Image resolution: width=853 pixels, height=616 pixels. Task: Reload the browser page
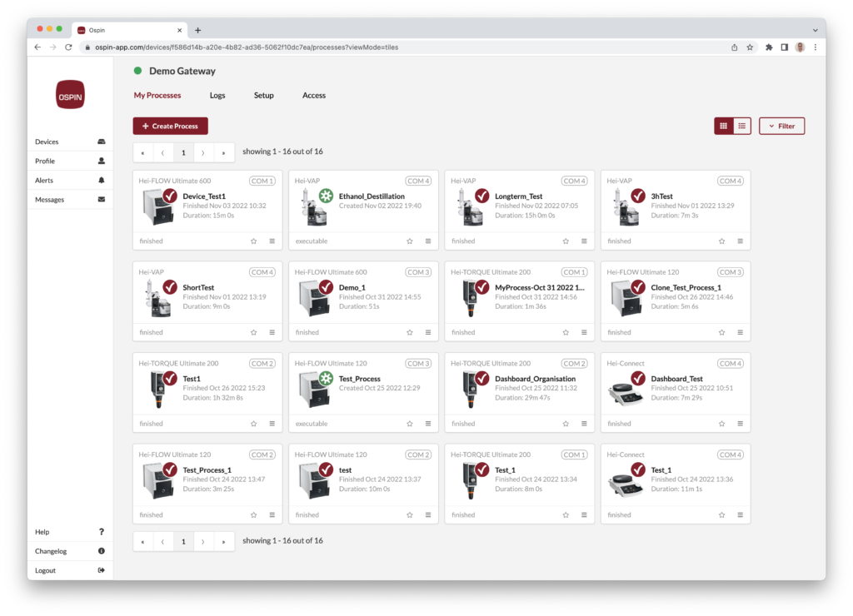tap(68, 47)
